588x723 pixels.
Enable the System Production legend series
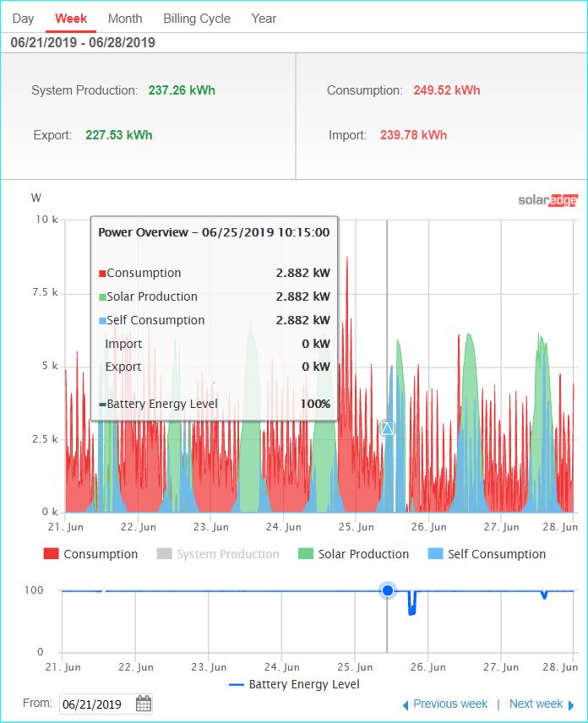[218, 554]
